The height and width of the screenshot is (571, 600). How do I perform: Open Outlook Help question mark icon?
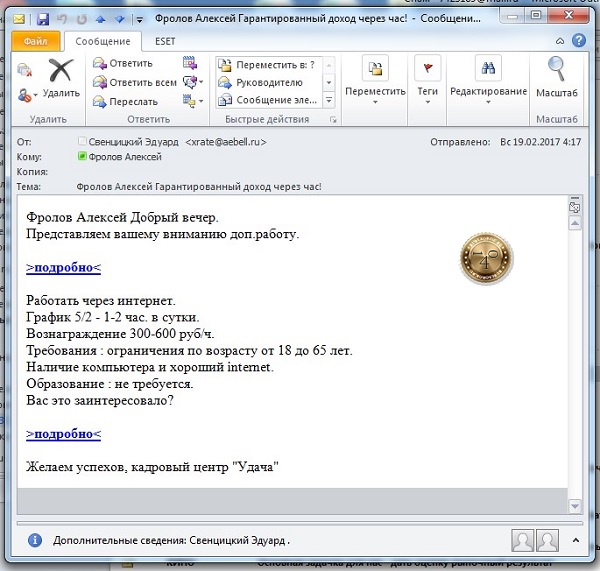[579, 40]
